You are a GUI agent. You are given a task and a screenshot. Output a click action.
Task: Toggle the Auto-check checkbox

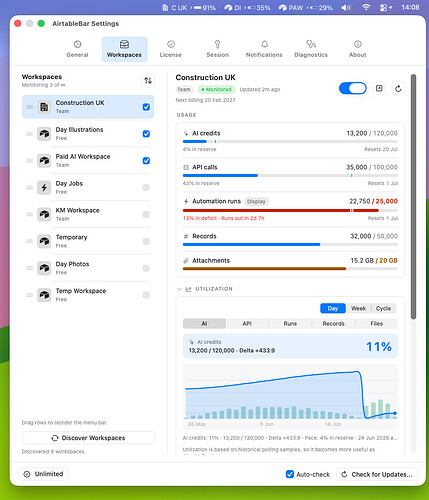tap(290, 474)
